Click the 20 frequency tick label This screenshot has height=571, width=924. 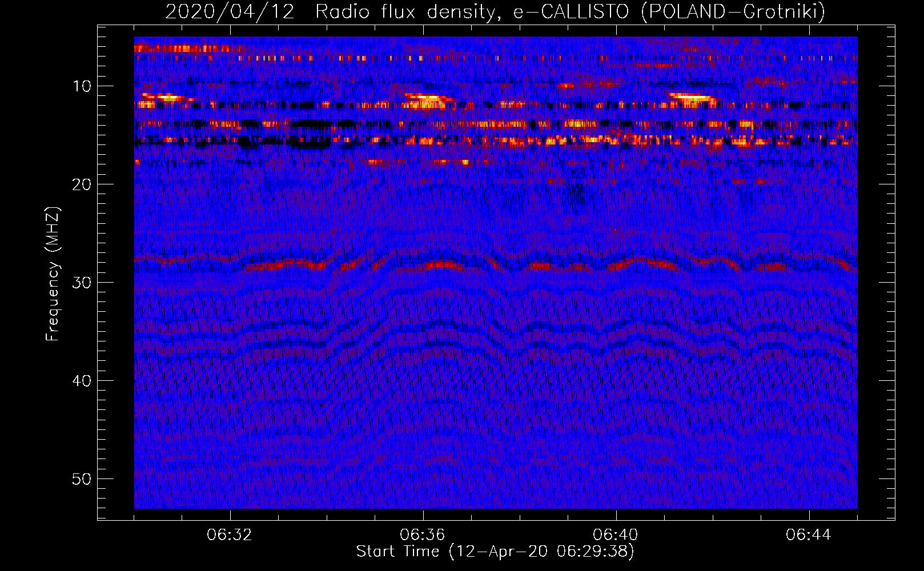82,184
